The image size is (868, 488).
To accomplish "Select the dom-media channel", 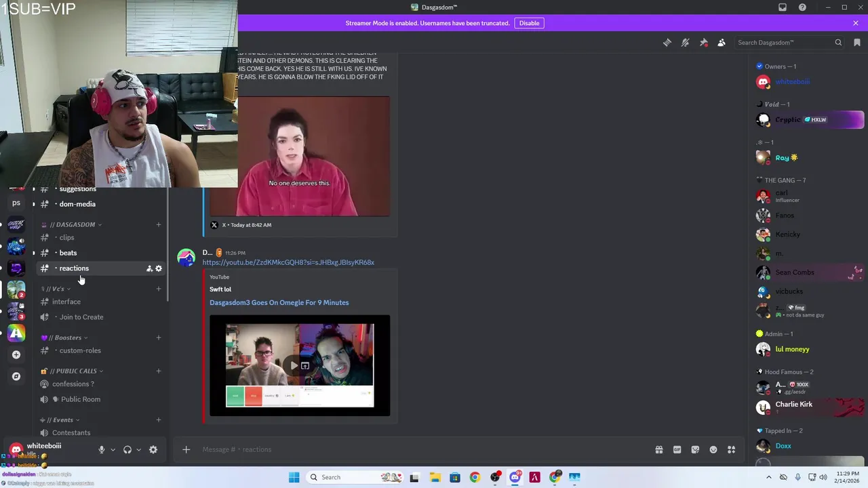I will click(x=100, y=204).
